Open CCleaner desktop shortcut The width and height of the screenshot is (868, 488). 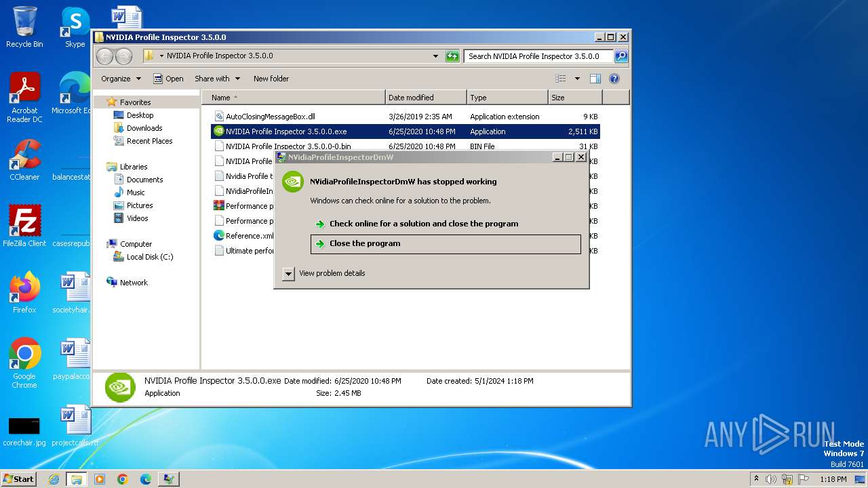[24, 160]
